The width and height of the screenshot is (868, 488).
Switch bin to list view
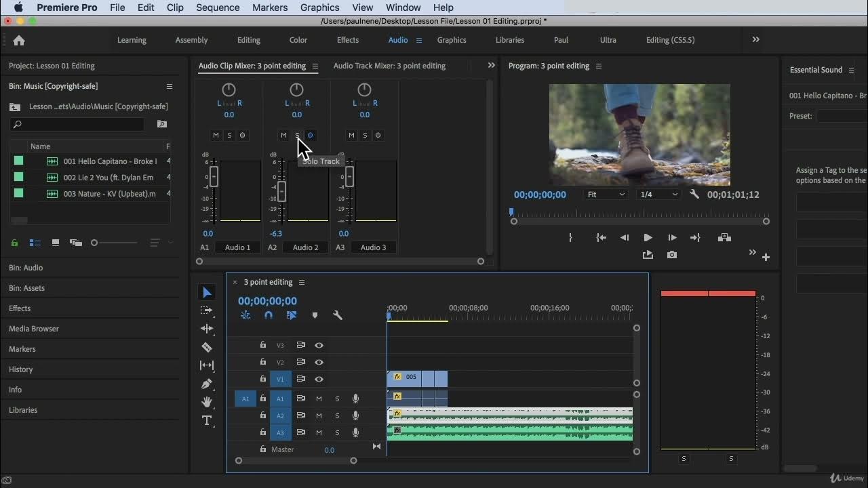[x=35, y=243]
